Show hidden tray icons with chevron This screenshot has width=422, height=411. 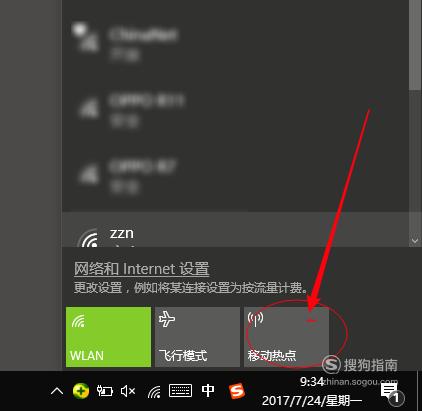57,391
